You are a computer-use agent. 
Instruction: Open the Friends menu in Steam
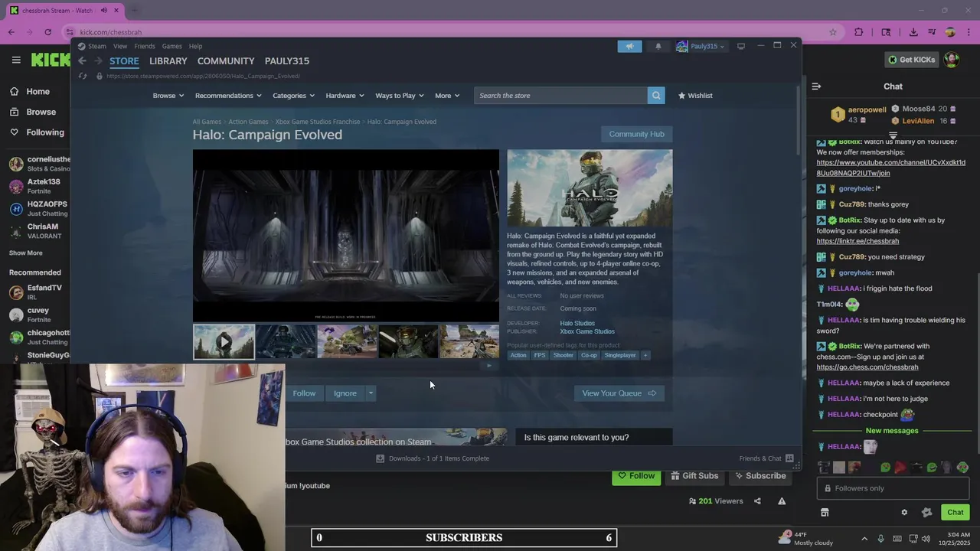(x=145, y=46)
